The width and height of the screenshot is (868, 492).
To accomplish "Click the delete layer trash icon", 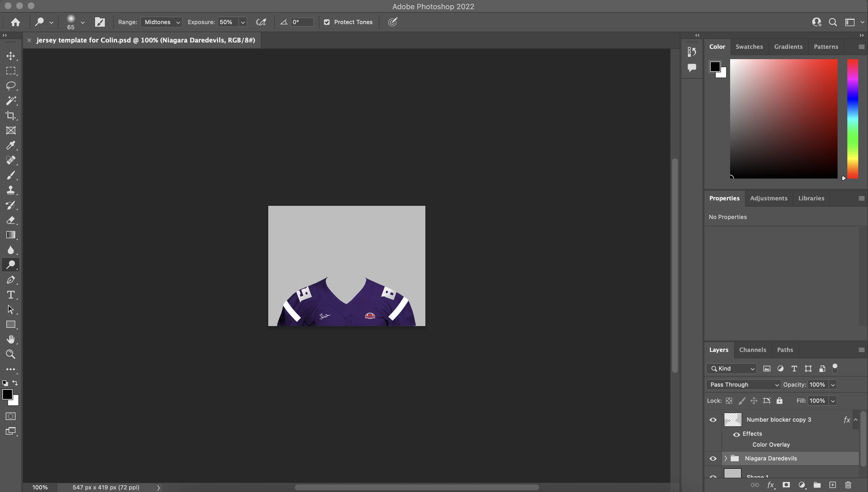I will [x=848, y=485].
